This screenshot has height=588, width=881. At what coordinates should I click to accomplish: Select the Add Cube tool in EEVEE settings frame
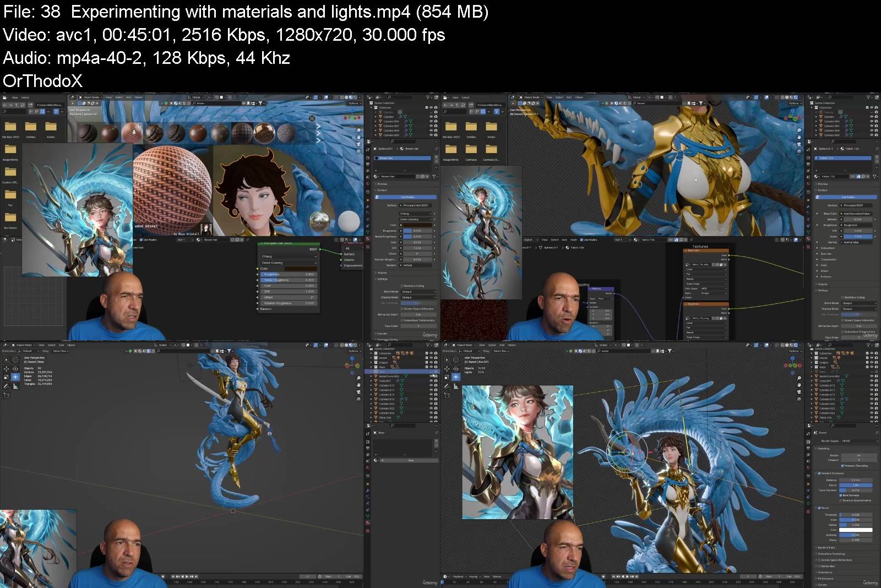447,395
